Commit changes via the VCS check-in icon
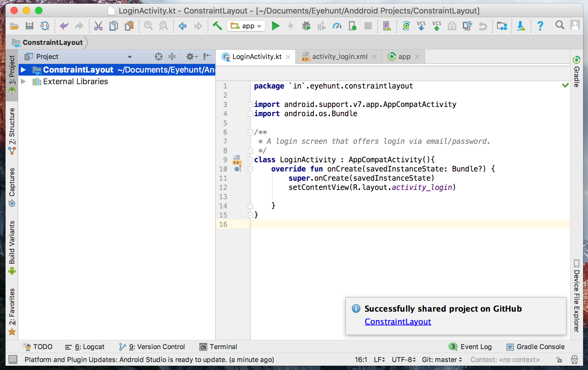Image resolution: width=588 pixels, height=370 pixels. [437, 26]
